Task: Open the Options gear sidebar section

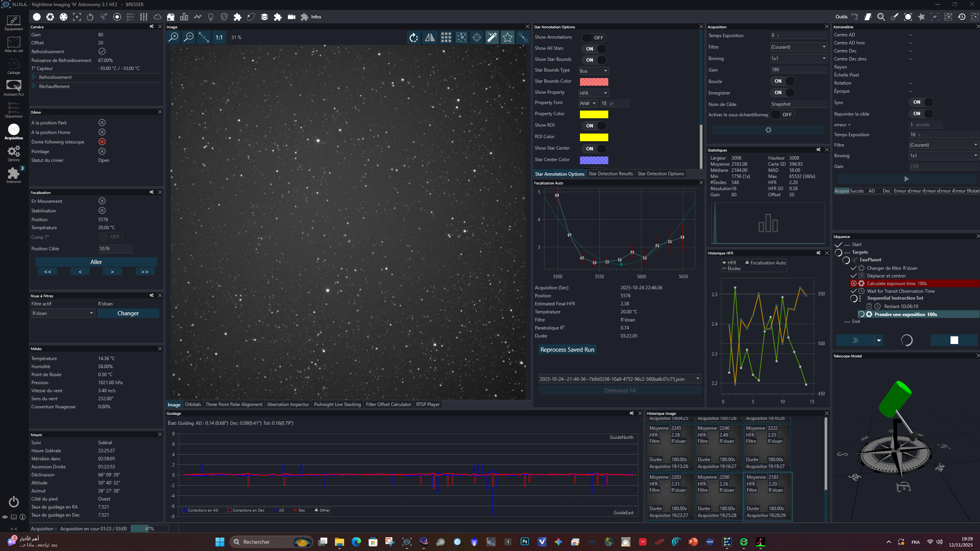Action: tap(14, 153)
